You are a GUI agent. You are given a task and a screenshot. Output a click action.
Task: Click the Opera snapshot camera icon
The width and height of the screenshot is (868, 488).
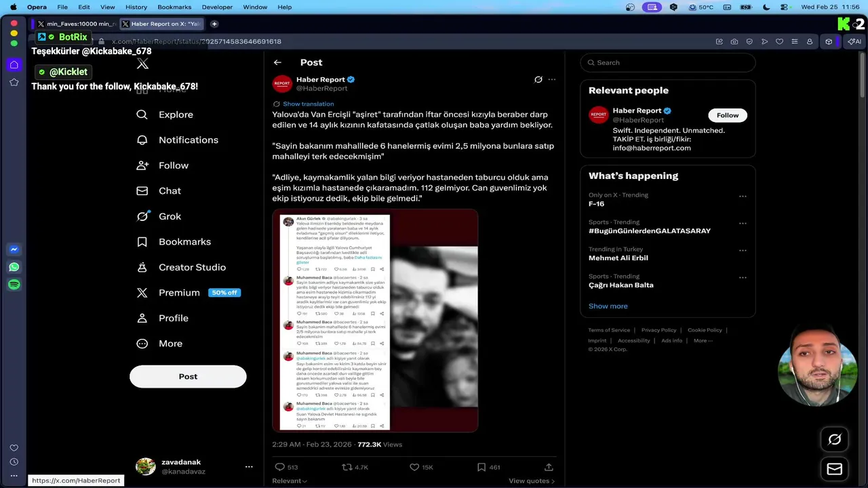pos(734,41)
